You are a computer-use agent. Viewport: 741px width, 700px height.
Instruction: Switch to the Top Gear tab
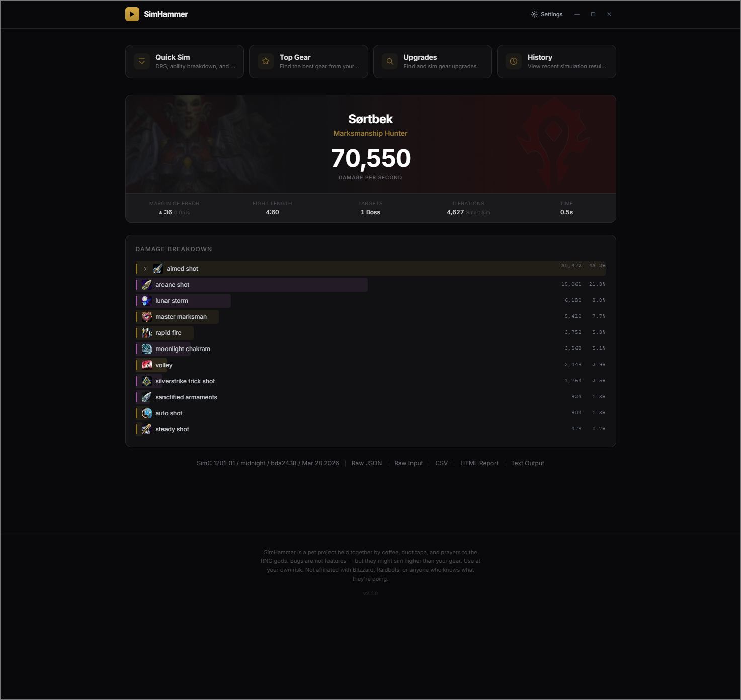coord(308,62)
